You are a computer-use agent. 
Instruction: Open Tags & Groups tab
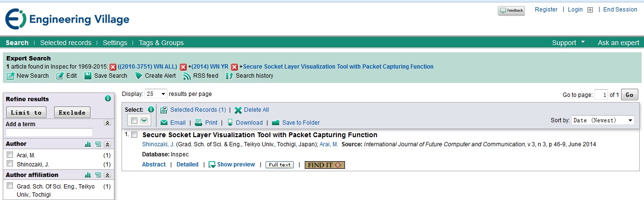pyautogui.click(x=161, y=43)
